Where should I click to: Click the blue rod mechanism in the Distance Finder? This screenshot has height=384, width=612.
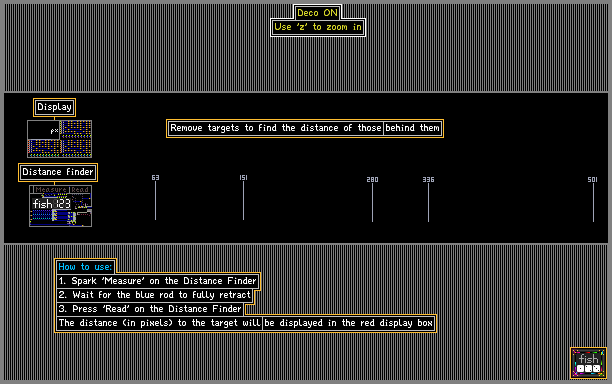click(x=43, y=216)
